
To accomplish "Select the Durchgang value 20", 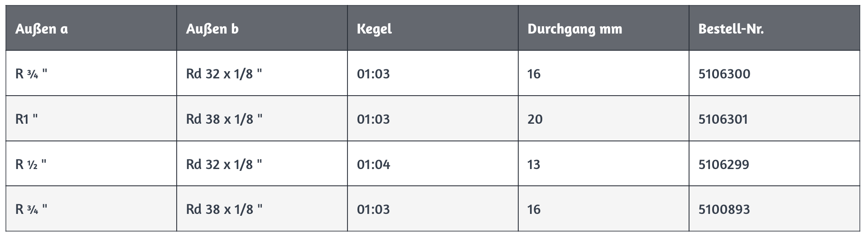I will (x=535, y=119).
